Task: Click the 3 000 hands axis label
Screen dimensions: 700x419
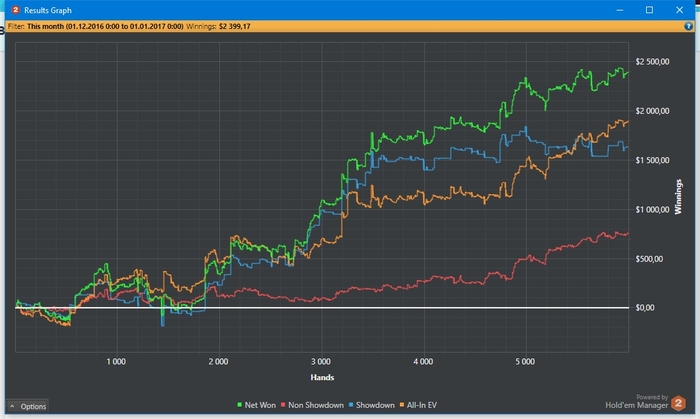Action: pyautogui.click(x=321, y=361)
